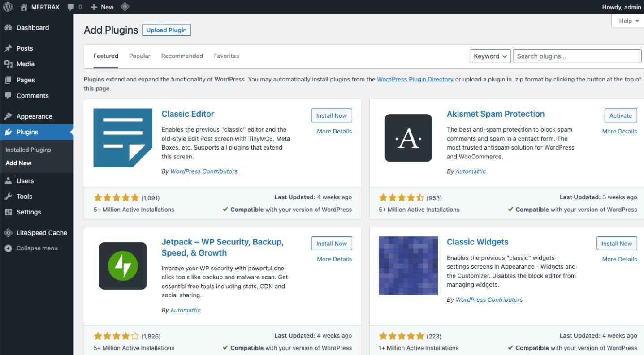The width and height of the screenshot is (644, 355).
Task: Click the LiteSpeed Cache sidebar icon
Action: point(8,233)
